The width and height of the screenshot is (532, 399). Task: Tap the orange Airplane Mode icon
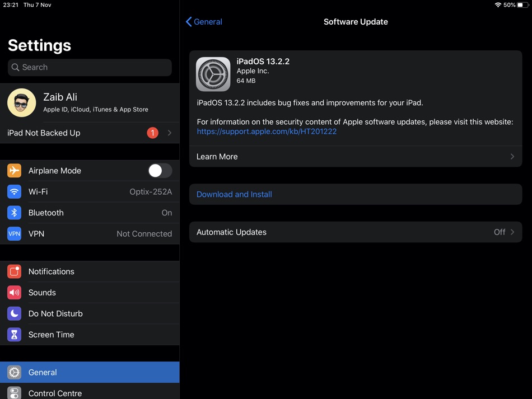(x=14, y=171)
